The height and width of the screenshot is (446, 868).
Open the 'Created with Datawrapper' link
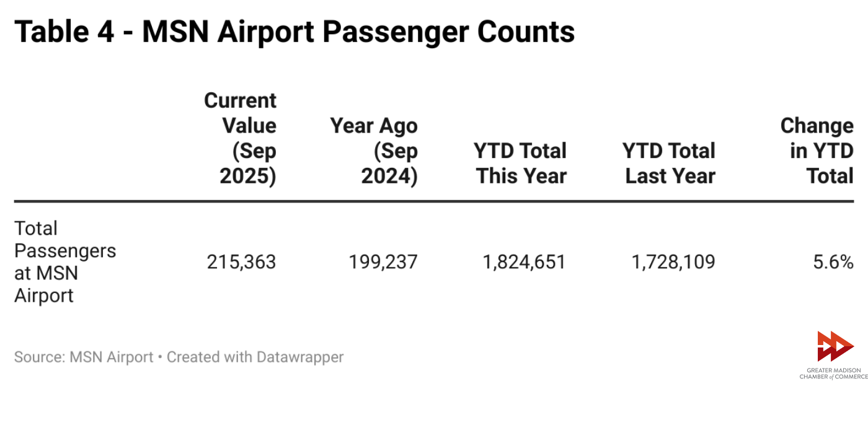click(255, 357)
